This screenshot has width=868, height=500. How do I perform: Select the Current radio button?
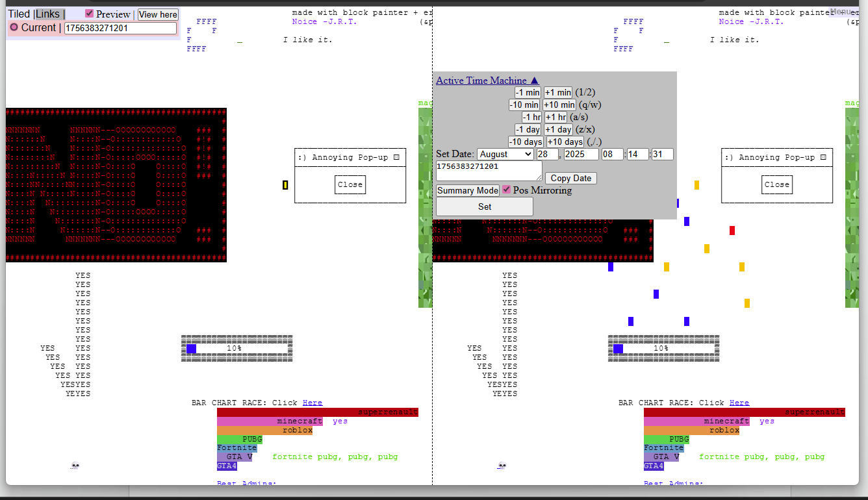(14, 27)
